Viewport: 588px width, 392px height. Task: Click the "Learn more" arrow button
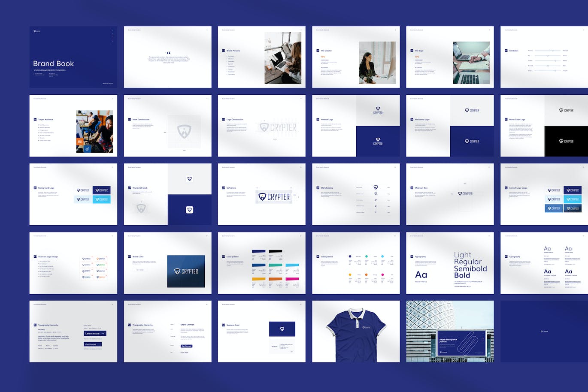[95, 333]
